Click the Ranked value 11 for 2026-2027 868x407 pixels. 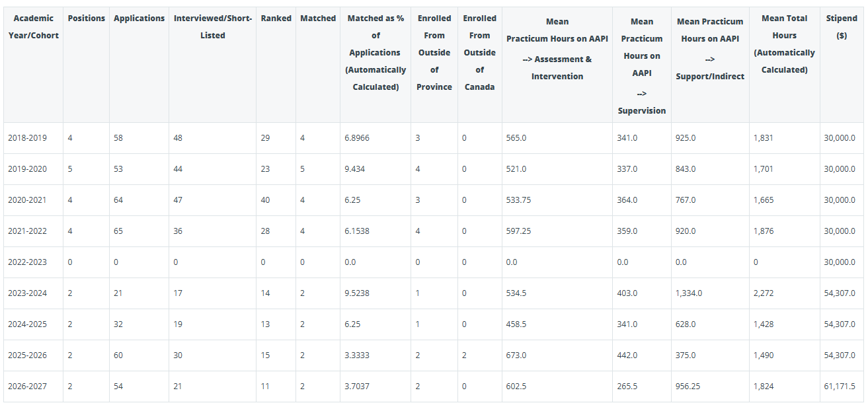click(264, 387)
